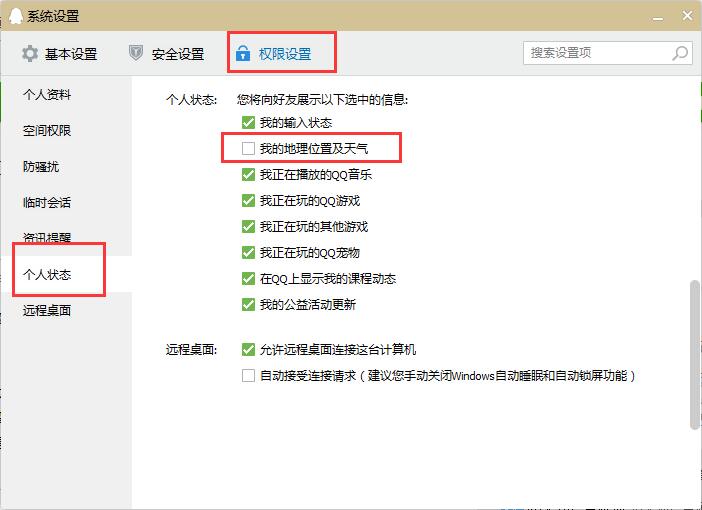Click the blue lock icon for 权限设置

[x=243, y=53]
